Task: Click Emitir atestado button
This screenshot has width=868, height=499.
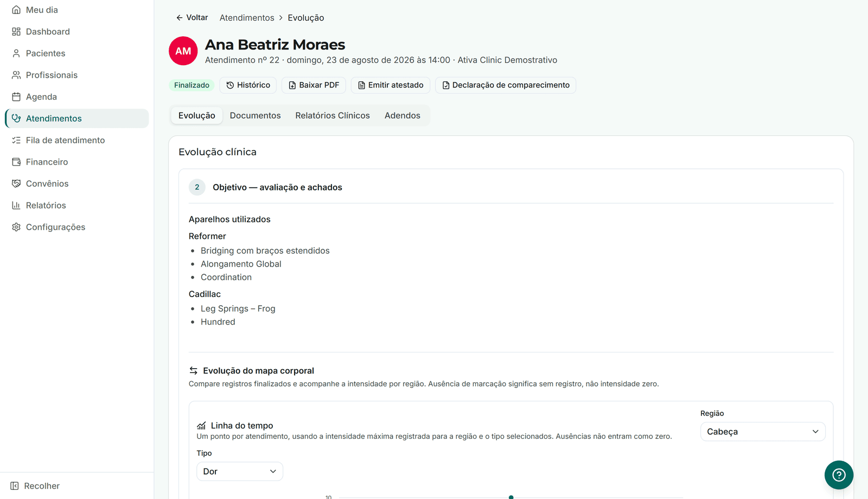Action: 391,85
